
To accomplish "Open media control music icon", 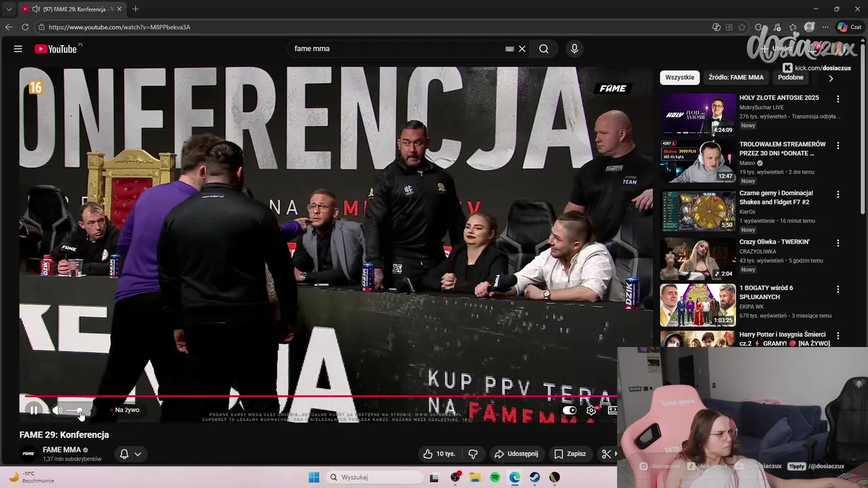I will coord(776,27).
